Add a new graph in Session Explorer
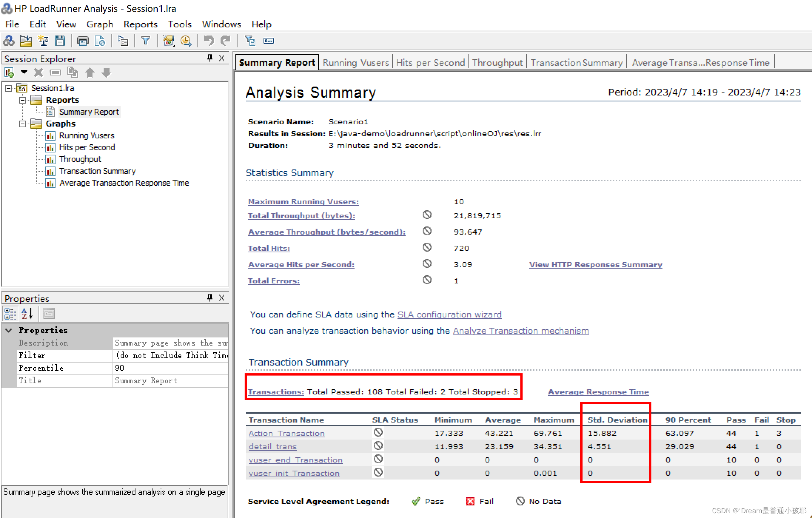This screenshot has width=812, height=518. pyautogui.click(x=9, y=73)
